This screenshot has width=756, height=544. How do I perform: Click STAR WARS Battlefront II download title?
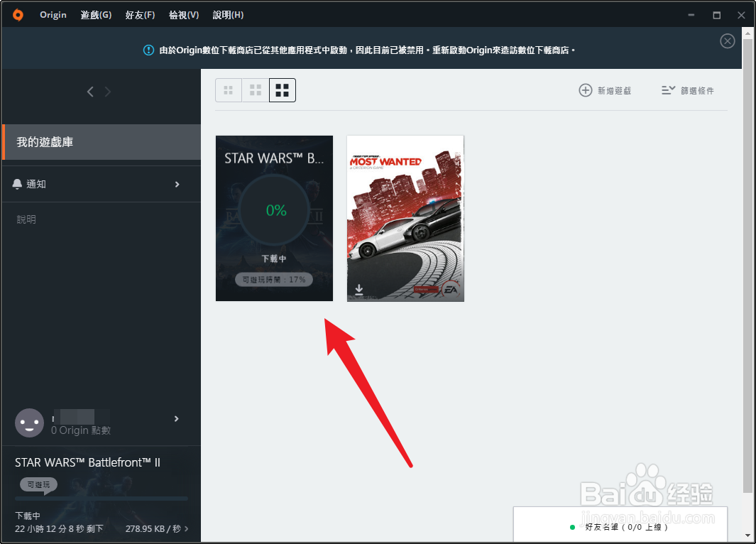click(x=87, y=462)
